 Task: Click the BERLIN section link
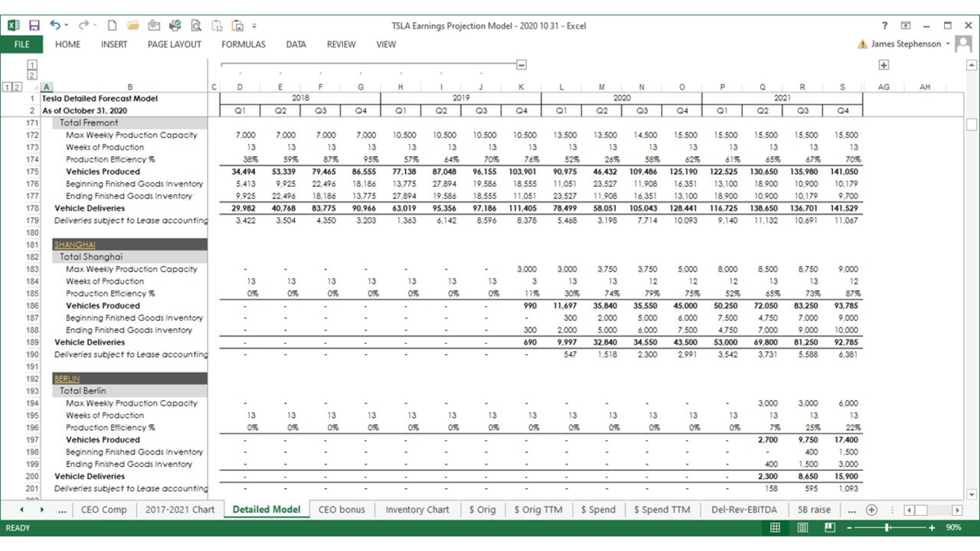point(67,379)
